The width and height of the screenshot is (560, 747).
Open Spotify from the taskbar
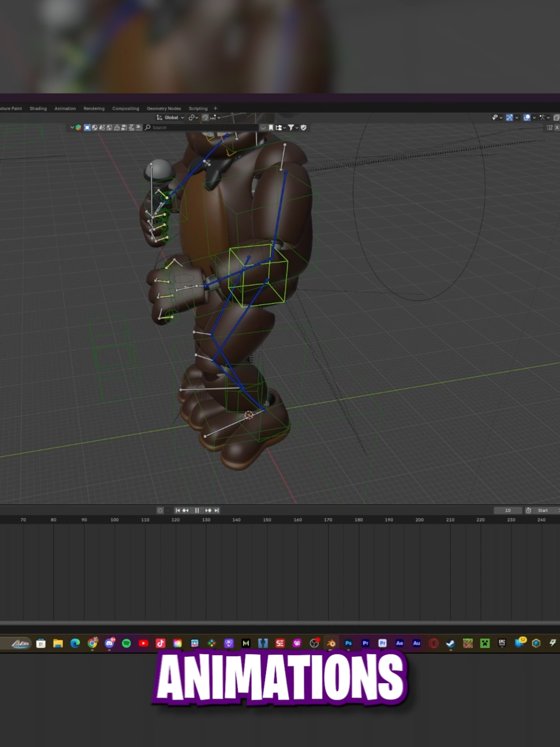(x=127, y=643)
